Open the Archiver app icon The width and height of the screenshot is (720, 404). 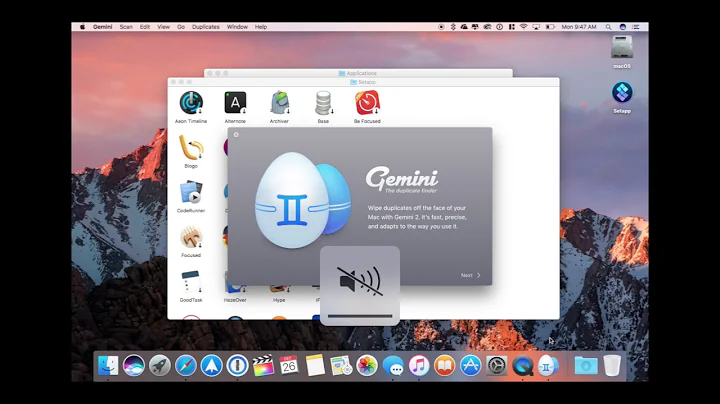[279, 102]
